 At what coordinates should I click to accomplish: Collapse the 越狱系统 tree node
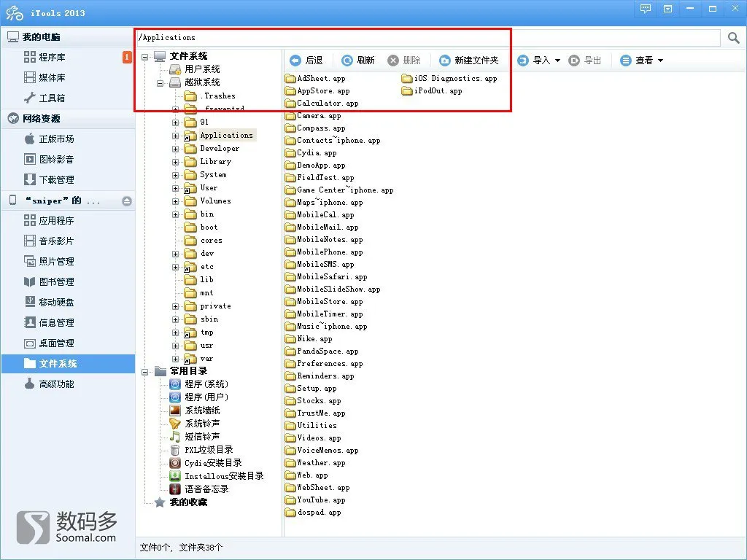pyautogui.click(x=160, y=83)
